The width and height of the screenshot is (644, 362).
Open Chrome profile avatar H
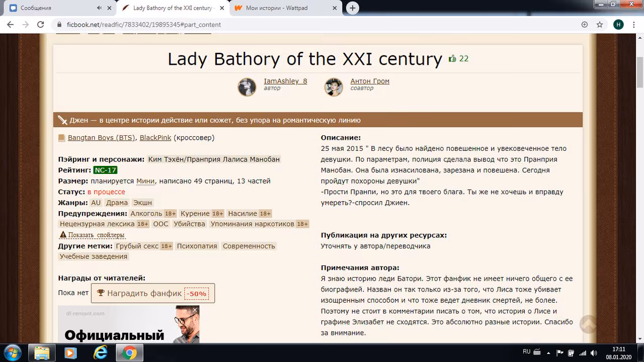point(618,25)
